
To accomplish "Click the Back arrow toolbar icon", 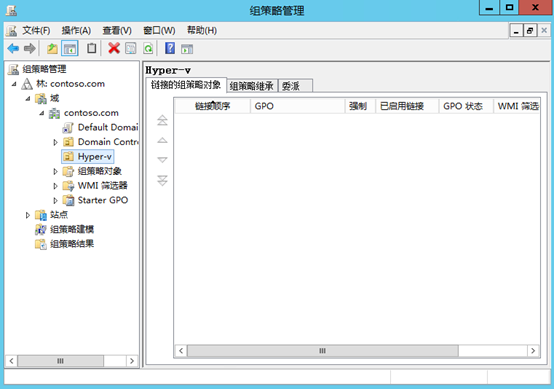I will pos(13,48).
